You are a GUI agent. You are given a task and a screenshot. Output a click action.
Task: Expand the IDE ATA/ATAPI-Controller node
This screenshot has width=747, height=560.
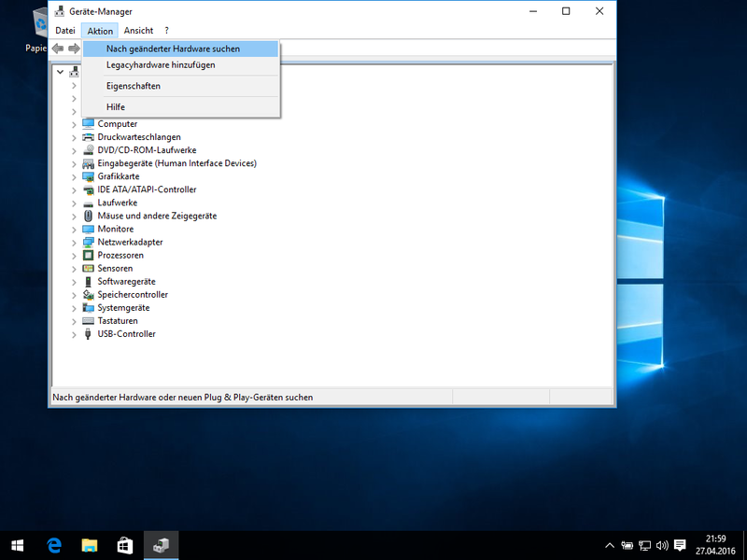point(76,189)
